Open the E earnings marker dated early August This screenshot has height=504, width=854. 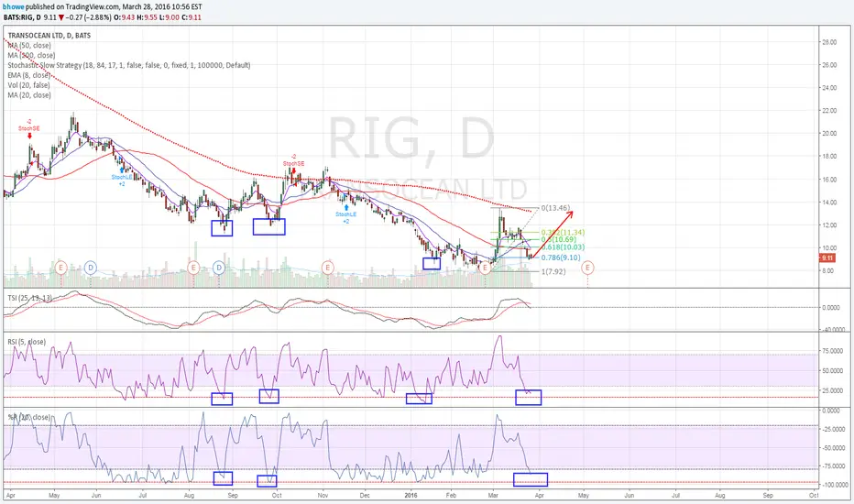tap(192, 268)
